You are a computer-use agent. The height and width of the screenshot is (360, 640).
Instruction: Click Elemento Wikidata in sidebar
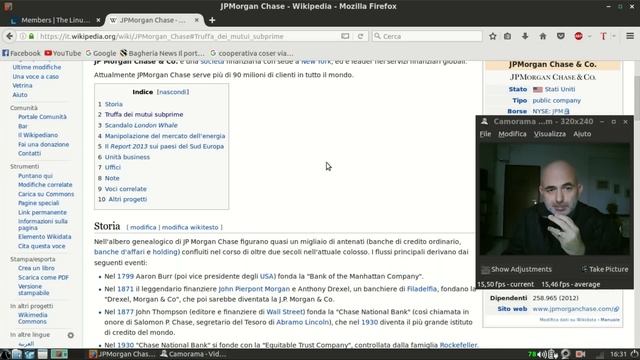[x=44, y=237]
